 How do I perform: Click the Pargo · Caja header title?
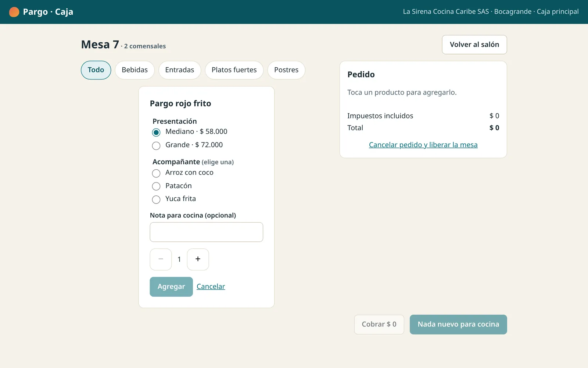pos(48,12)
